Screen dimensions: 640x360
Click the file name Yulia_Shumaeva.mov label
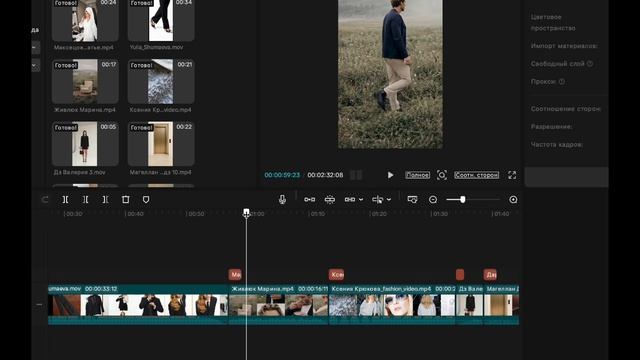tap(156, 47)
